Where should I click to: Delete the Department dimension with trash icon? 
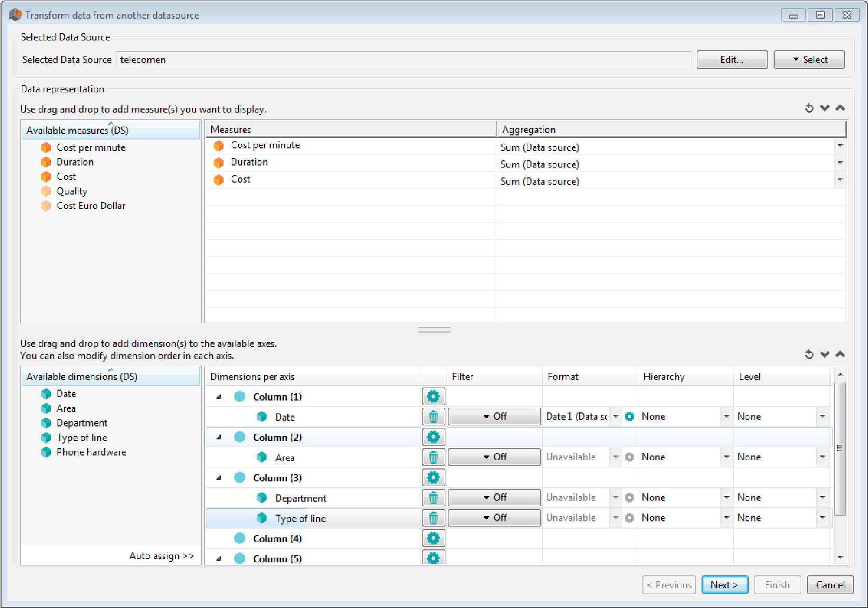click(x=433, y=498)
